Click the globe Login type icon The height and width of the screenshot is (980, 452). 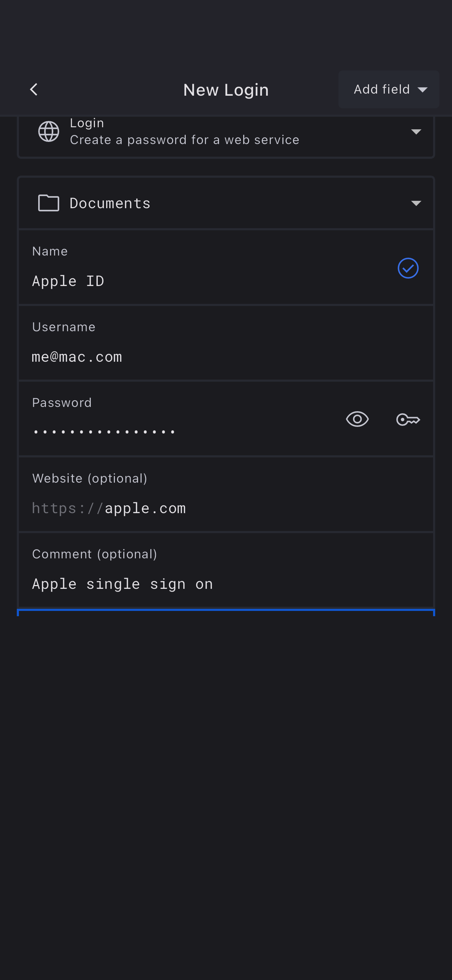pos(49,132)
